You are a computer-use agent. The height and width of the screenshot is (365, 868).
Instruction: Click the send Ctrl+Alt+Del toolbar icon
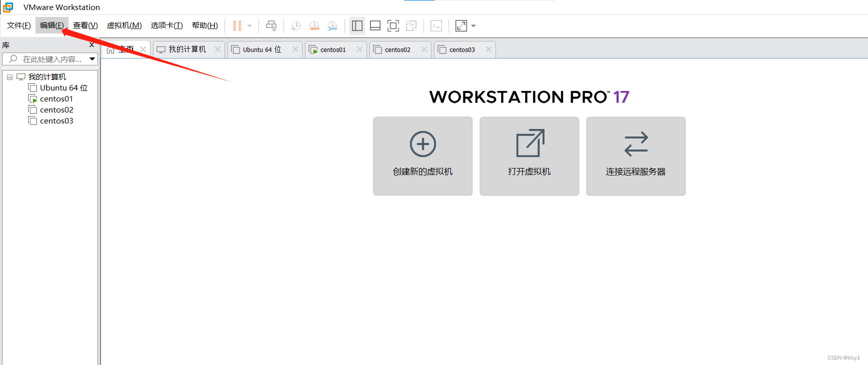(271, 25)
